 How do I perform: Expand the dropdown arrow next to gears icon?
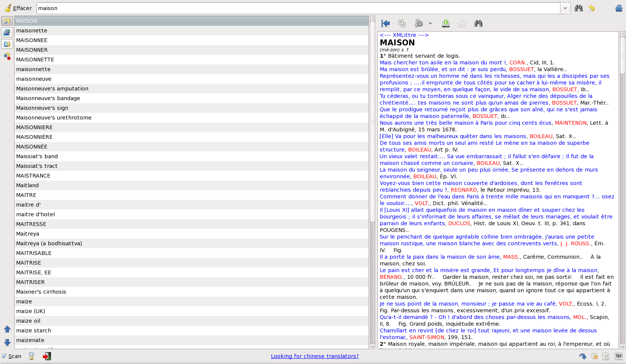[x=430, y=23]
